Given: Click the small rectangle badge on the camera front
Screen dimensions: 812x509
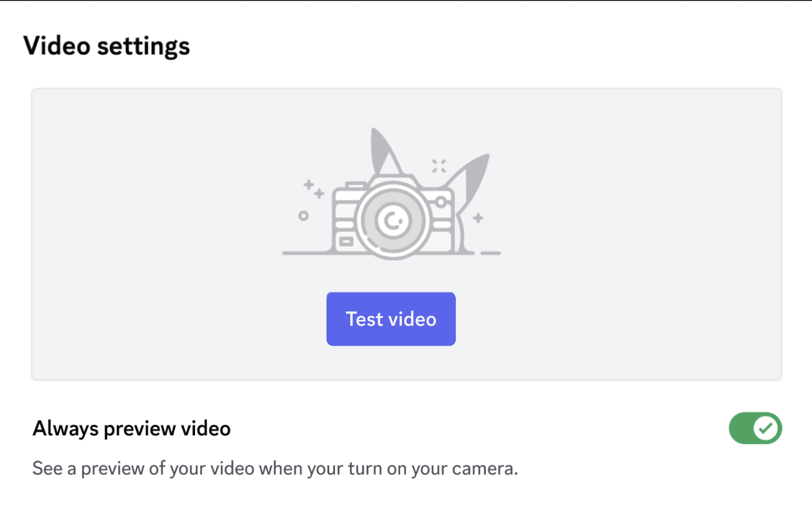Looking at the screenshot, I should coord(346,242).
